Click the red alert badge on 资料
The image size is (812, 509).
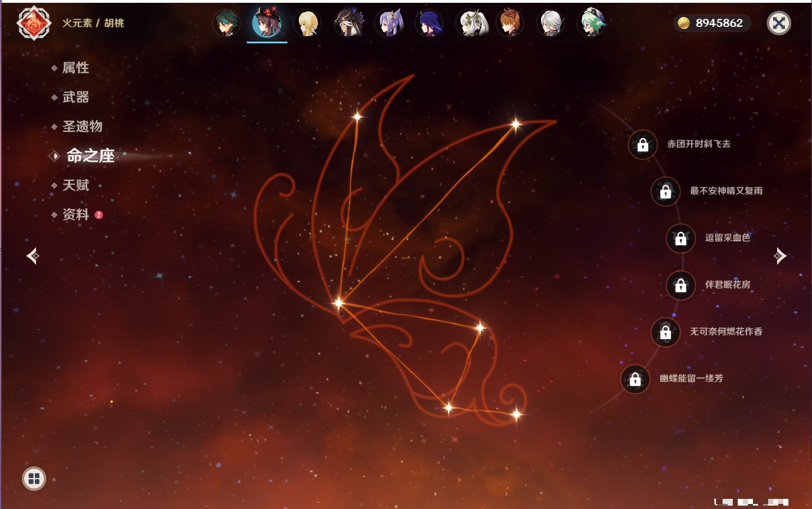(99, 215)
